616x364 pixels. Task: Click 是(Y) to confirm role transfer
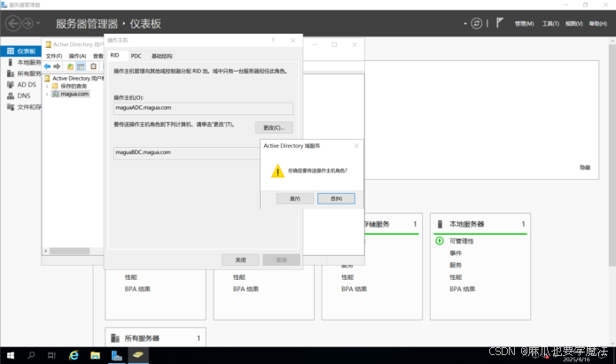294,198
